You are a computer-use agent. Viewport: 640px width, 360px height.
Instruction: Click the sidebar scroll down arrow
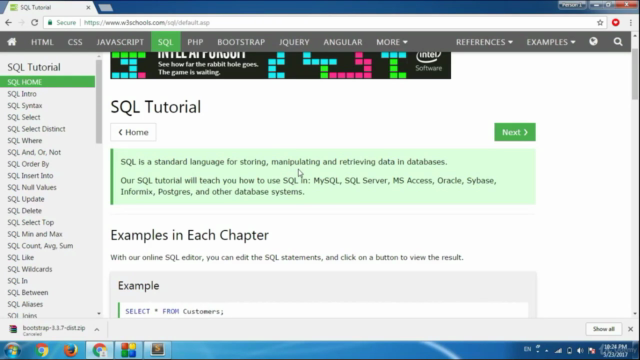click(x=99, y=313)
